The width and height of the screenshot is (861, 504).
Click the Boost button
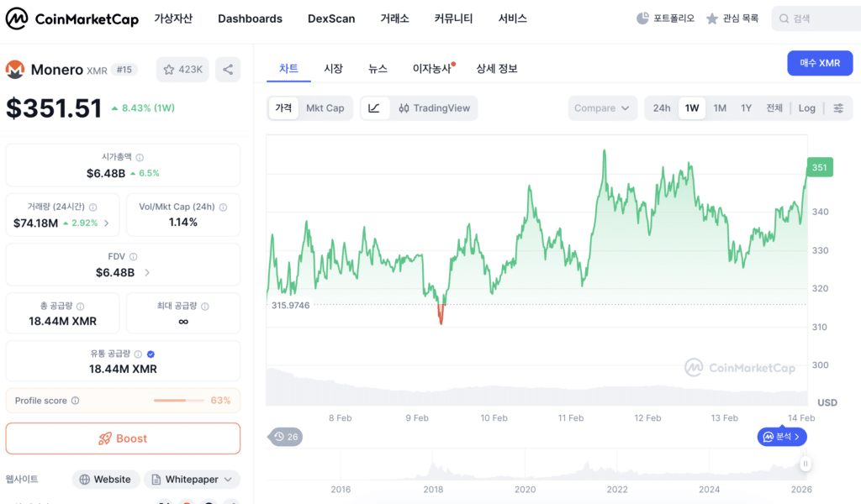coord(123,438)
